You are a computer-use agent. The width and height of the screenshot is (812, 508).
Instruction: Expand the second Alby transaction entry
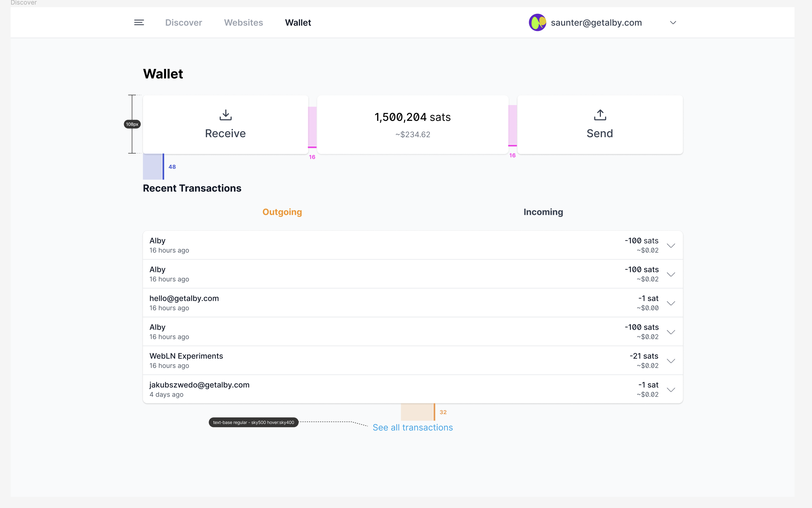click(x=671, y=274)
